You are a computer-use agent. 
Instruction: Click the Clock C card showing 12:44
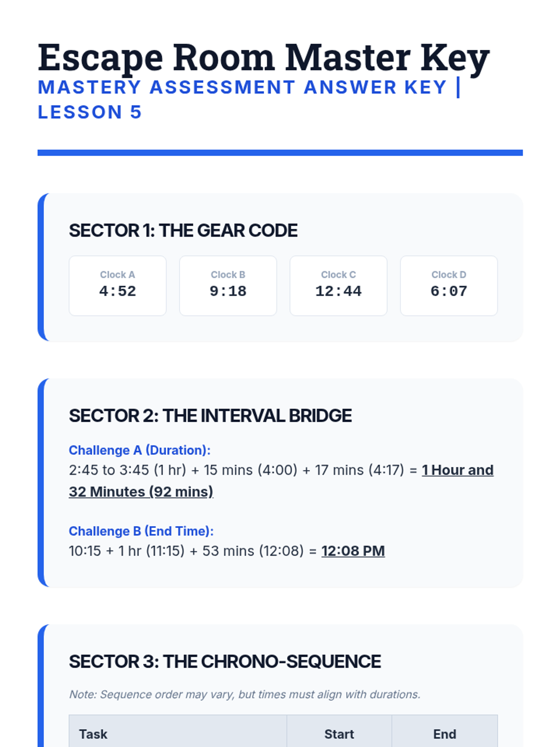338,286
